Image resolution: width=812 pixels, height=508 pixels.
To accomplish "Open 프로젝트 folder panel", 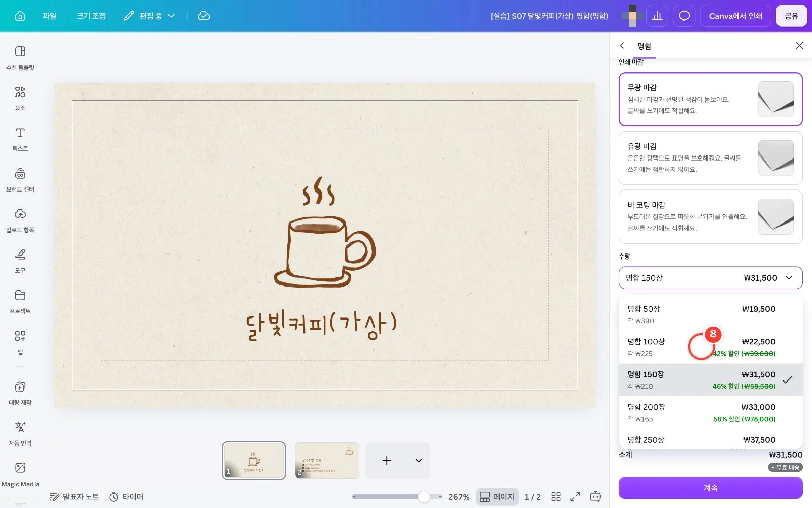I will tap(20, 302).
